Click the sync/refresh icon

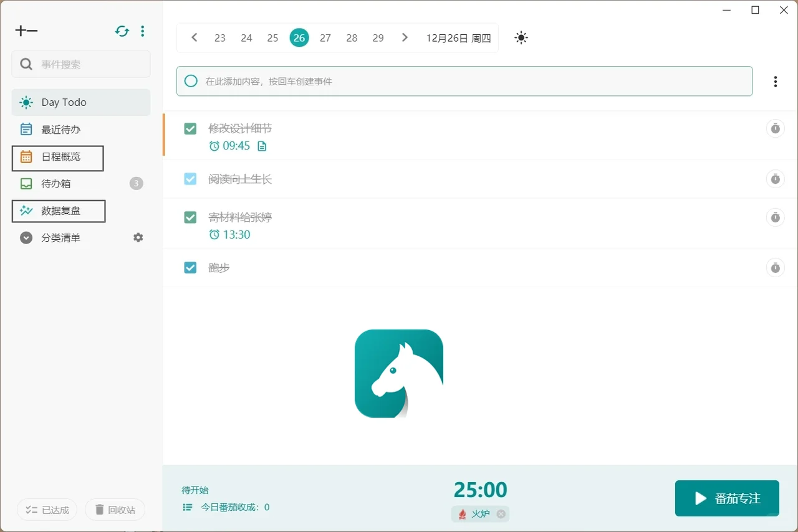pyautogui.click(x=122, y=31)
